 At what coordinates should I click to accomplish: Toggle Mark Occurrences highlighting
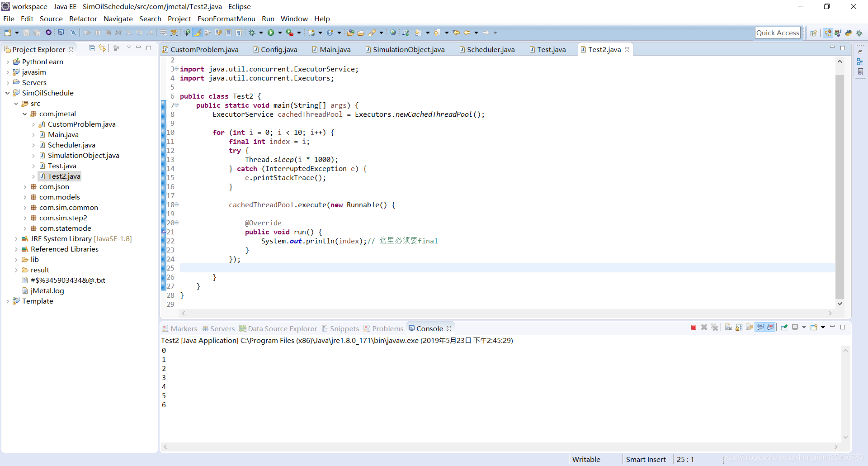point(198,33)
